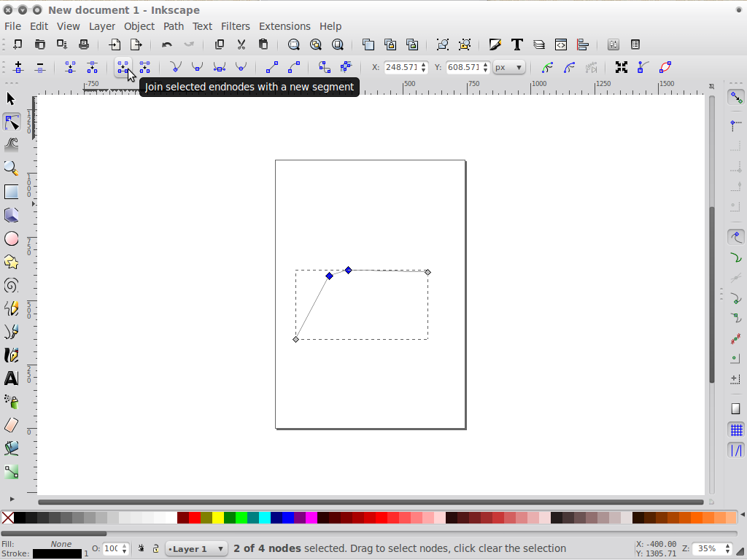
Task: Adjust the zoom percentage stepper
Action: click(x=727, y=548)
